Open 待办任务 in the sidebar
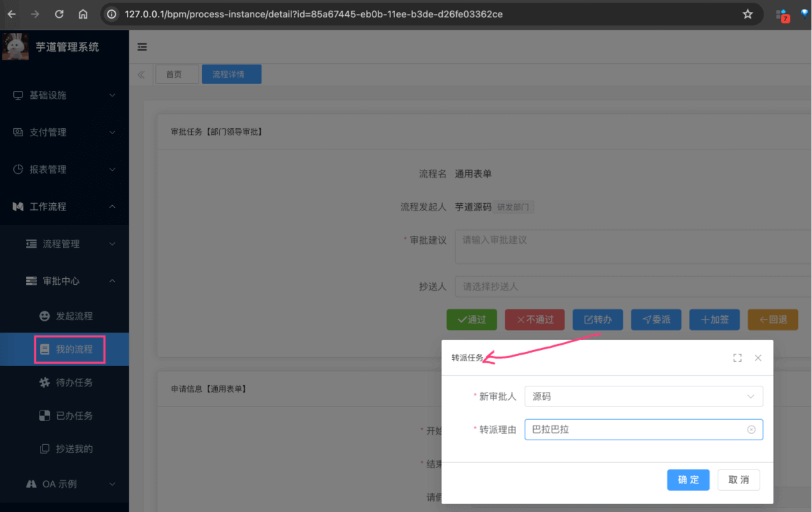Viewport: 812px width, 512px height. click(x=74, y=383)
